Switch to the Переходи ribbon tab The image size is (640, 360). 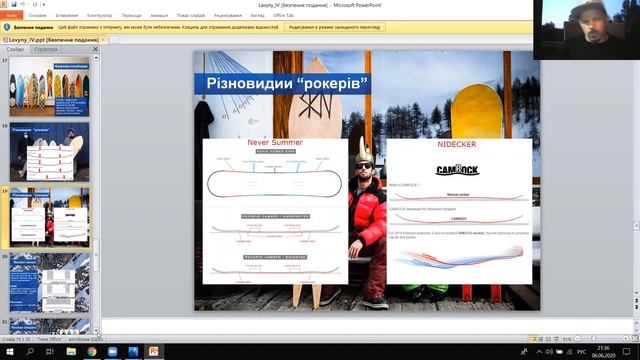(x=131, y=16)
